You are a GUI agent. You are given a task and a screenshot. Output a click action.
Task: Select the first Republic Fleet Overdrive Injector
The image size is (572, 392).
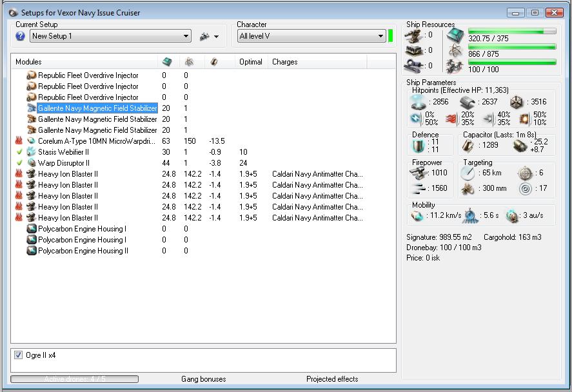88,75
